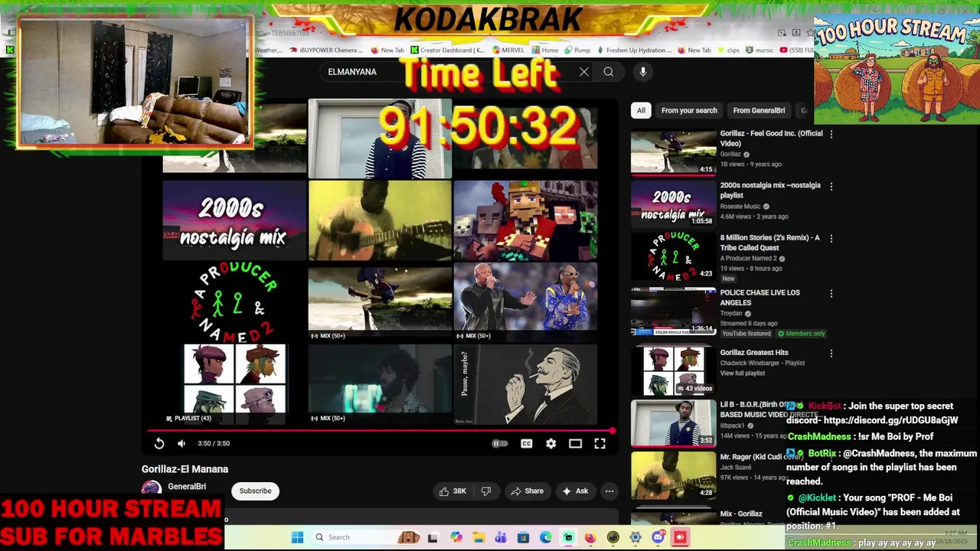This screenshot has width=980, height=551.
Task: Toggle the autoplay switch in player
Action: (499, 443)
